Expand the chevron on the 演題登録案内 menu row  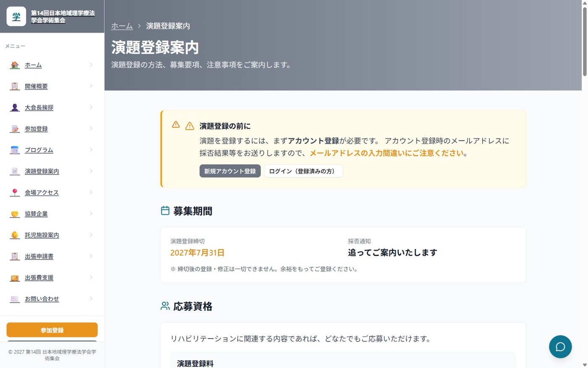(x=91, y=171)
